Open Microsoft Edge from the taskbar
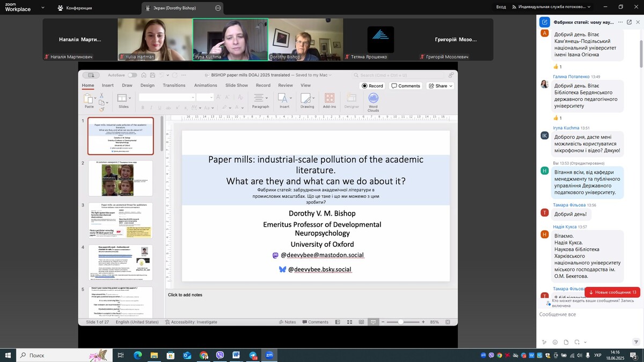644x362 pixels. click(137, 355)
